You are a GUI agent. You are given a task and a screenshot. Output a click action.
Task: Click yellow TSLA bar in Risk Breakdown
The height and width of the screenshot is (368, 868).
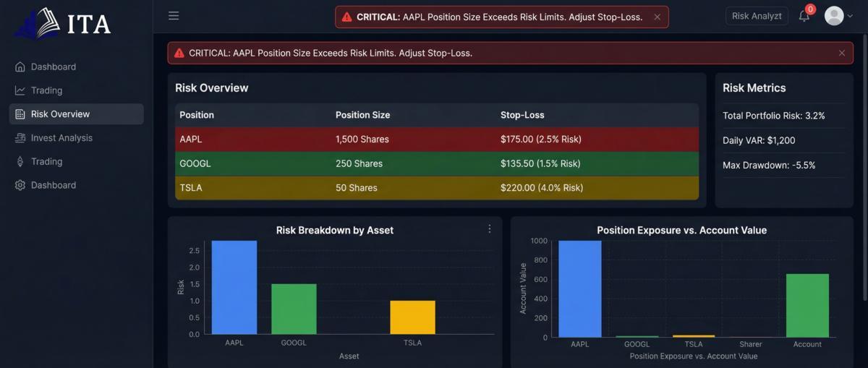coord(412,317)
